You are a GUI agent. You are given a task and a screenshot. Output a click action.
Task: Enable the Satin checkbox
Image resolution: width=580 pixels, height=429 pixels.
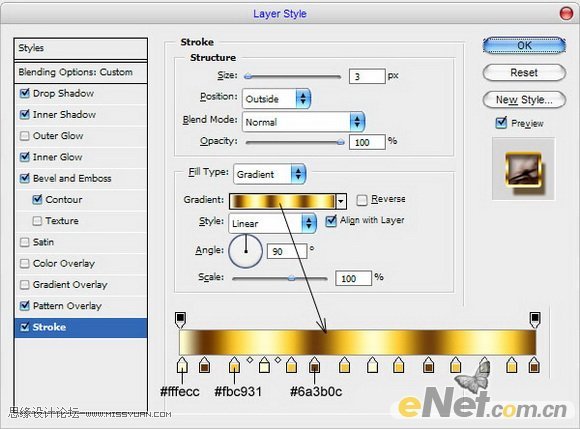pos(24,242)
